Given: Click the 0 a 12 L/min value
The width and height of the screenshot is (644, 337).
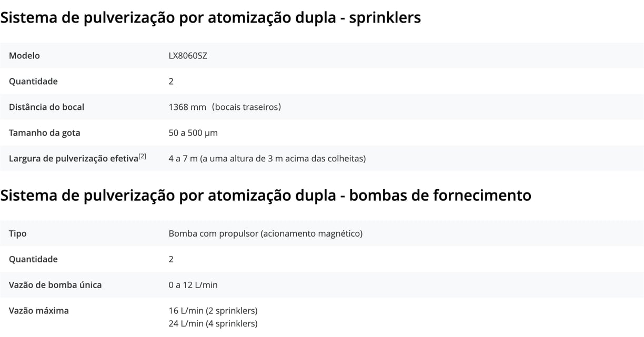Looking at the screenshot, I should pos(193,285).
